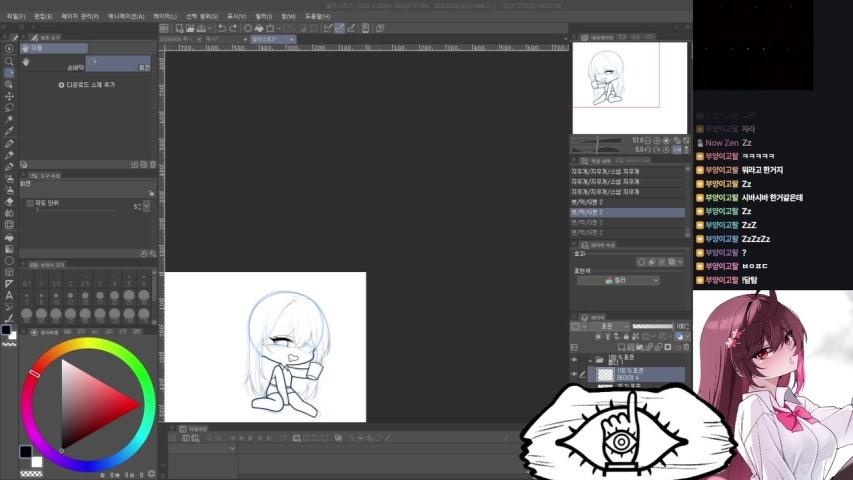Click the timeline Play button
853x480 pixels.
pyautogui.click(x=250, y=437)
